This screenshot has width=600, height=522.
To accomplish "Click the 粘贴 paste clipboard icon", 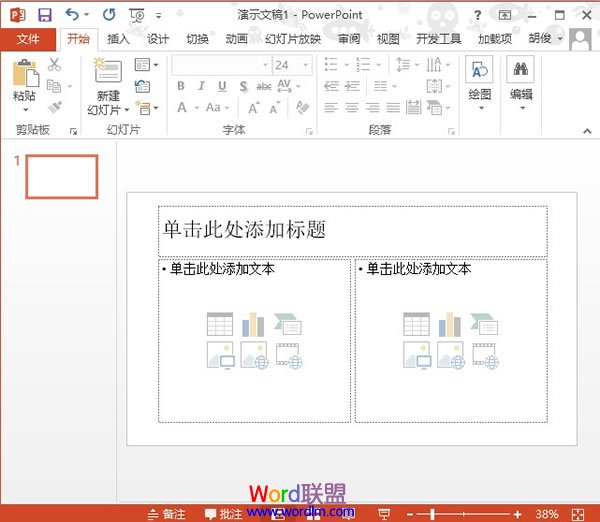I will pos(25,73).
